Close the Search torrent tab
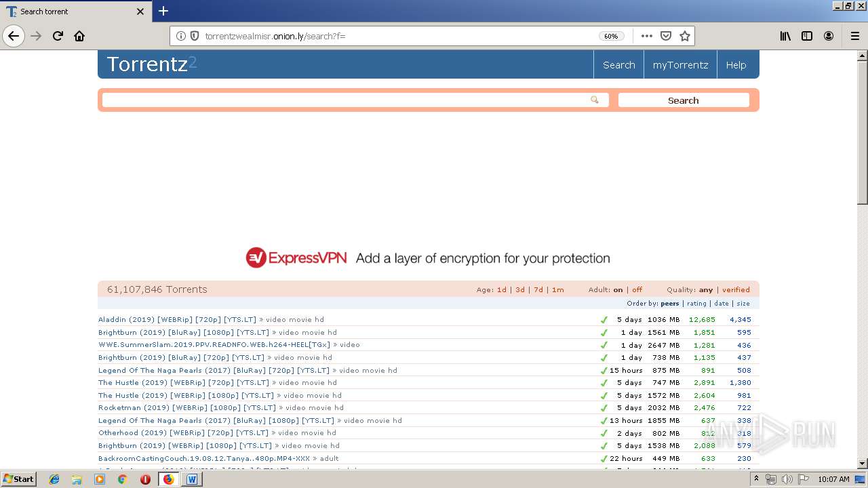The height and width of the screenshot is (488, 868). [x=140, y=12]
